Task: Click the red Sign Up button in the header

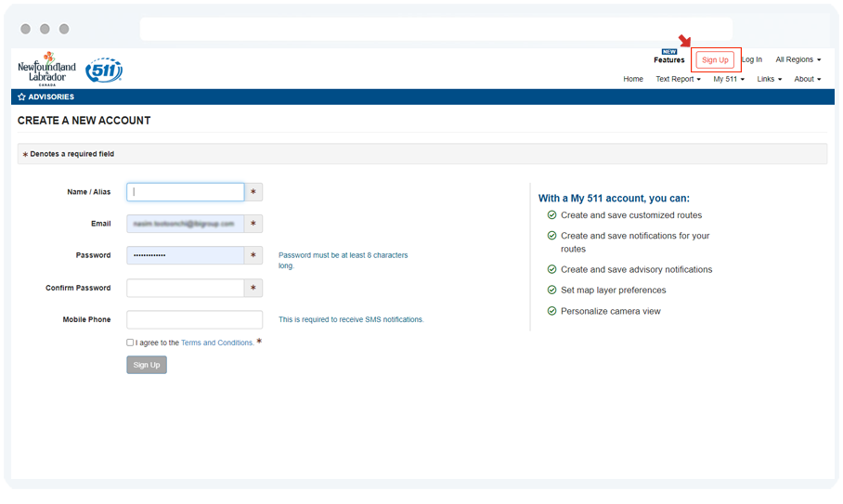Action: pos(715,59)
